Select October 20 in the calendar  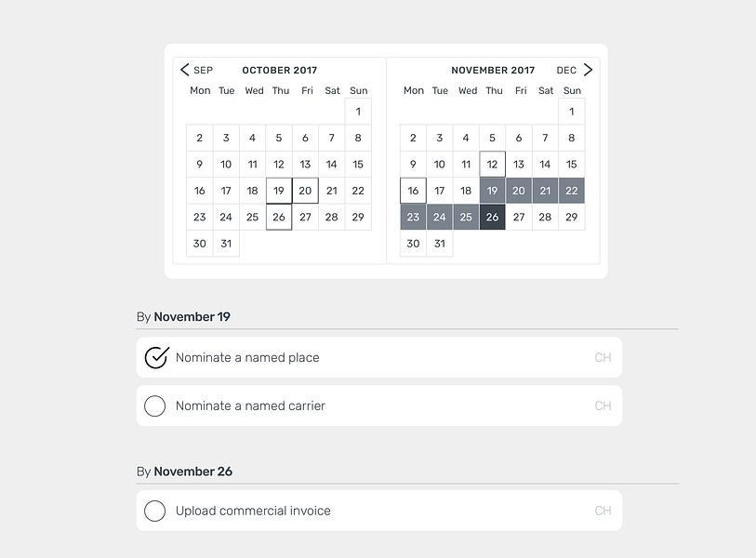tap(305, 191)
